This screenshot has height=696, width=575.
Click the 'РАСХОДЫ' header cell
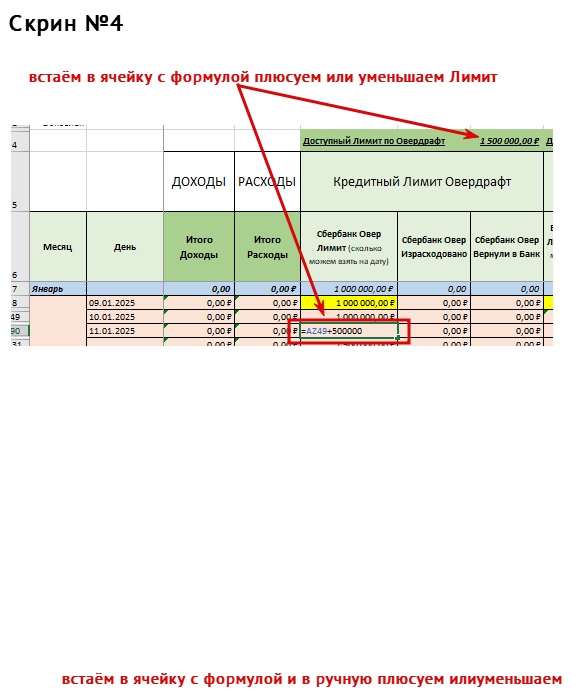267,182
